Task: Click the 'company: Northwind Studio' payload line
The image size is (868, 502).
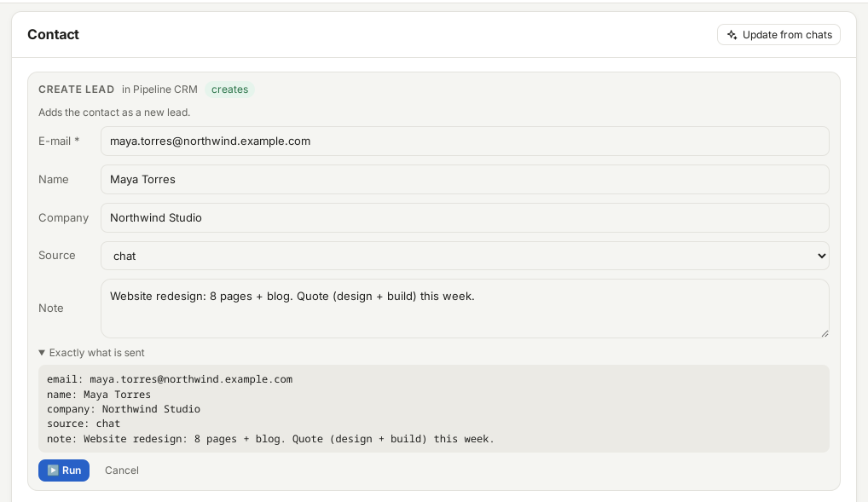Action: 124,409
